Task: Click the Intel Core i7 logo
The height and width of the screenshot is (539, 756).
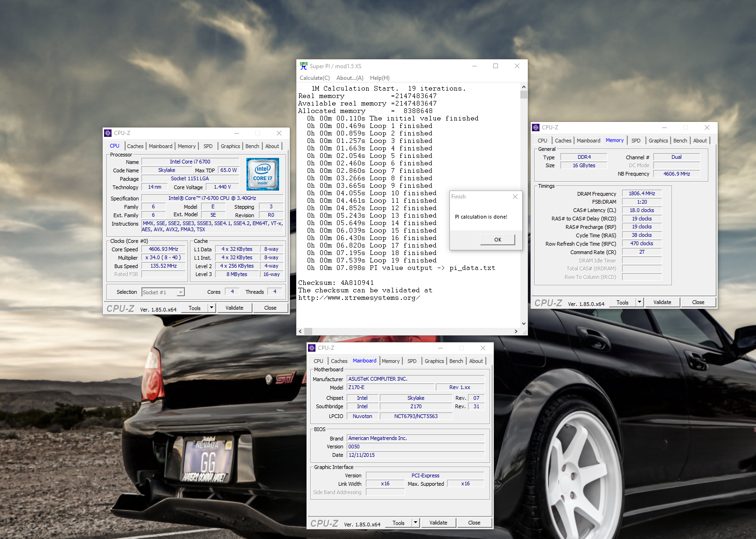Action: (x=263, y=174)
